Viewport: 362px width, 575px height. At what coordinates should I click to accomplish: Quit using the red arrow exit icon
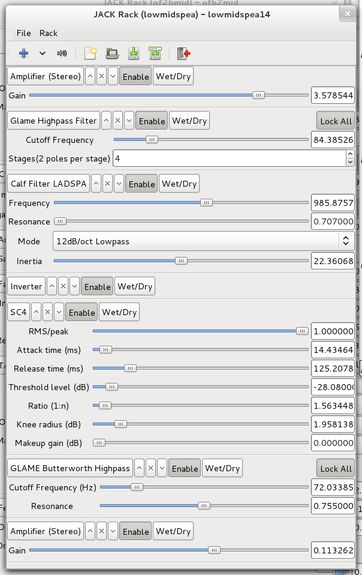pyautogui.click(x=184, y=54)
